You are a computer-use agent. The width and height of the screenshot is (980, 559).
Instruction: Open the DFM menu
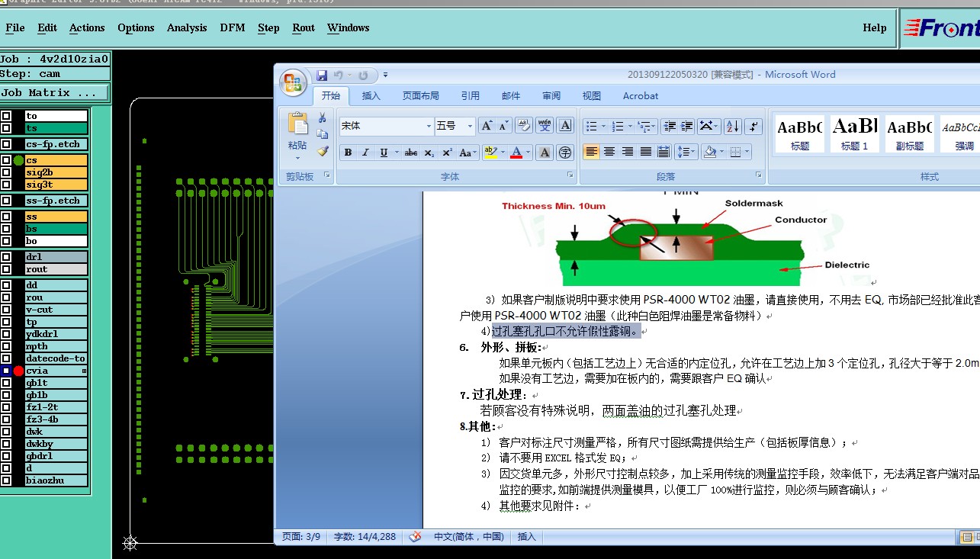(233, 27)
